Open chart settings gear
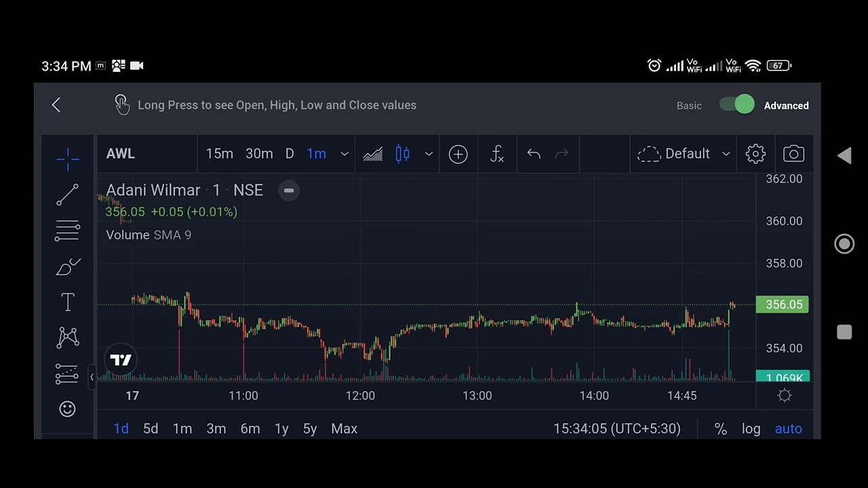 (755, 154)
